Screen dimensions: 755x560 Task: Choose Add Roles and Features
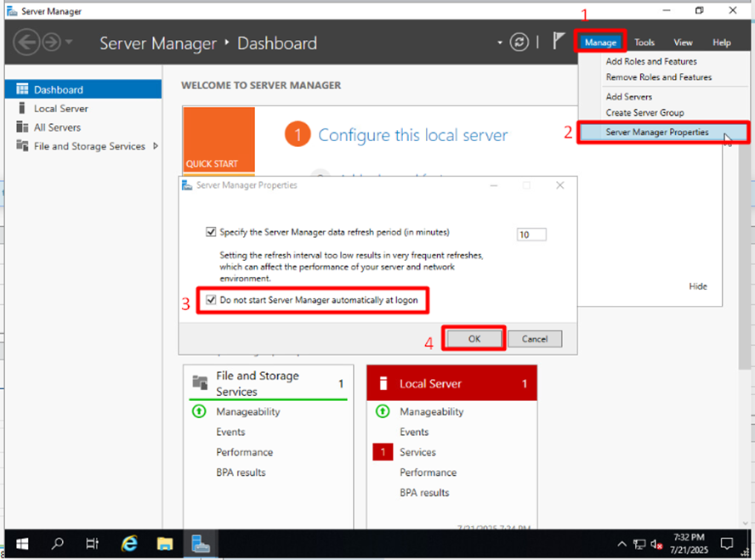651,61
